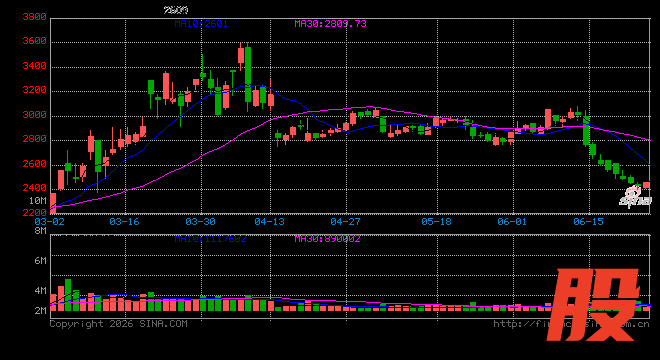Click the 2200 price axis label
The width and height of the screenshot is (660, 360).
(x=34, y=213)
